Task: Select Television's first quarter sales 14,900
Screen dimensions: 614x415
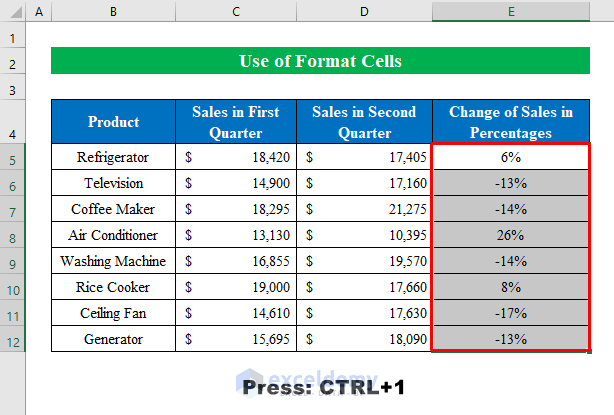Action: (236, 184)
